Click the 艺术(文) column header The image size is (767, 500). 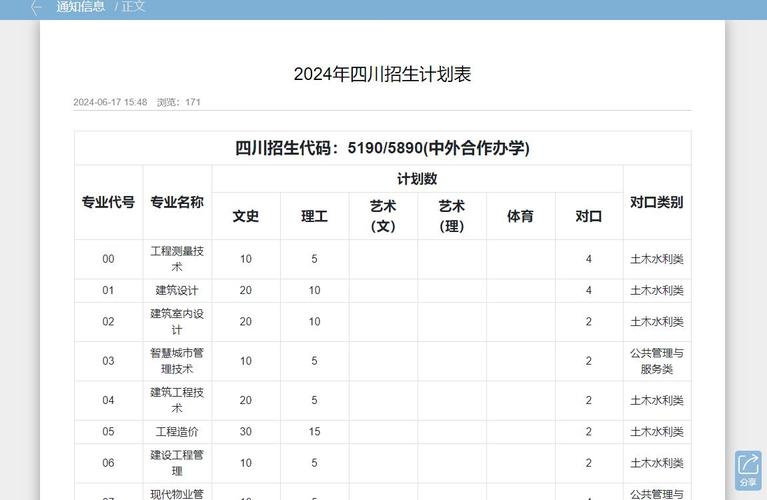tap(383, 216)
